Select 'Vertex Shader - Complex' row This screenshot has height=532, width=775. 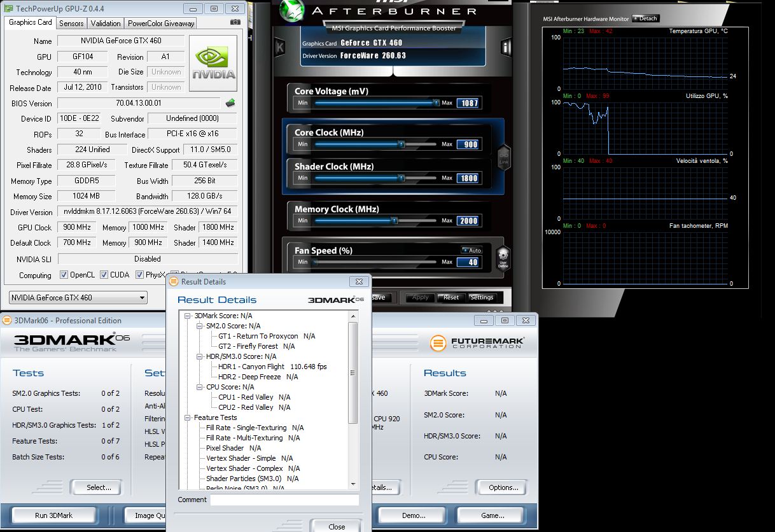[253, 468]
